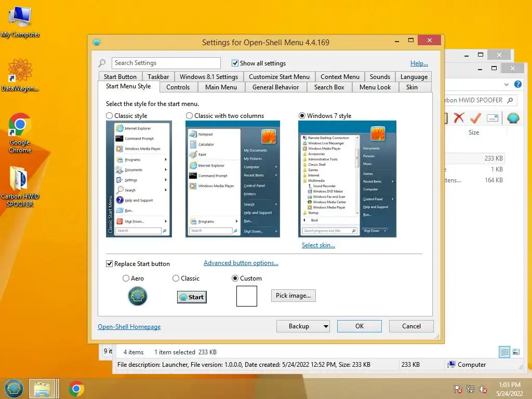Confirm settings with the OK button
This screenshot has width=532, height=399.
click(x=360, y=326)
